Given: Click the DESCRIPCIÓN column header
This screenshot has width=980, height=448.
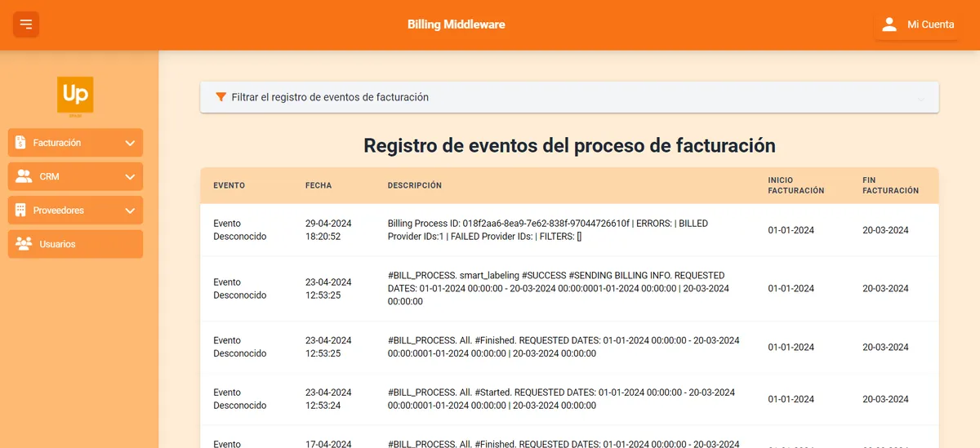Looking at the screenshot, I should [x=415, y=185].
